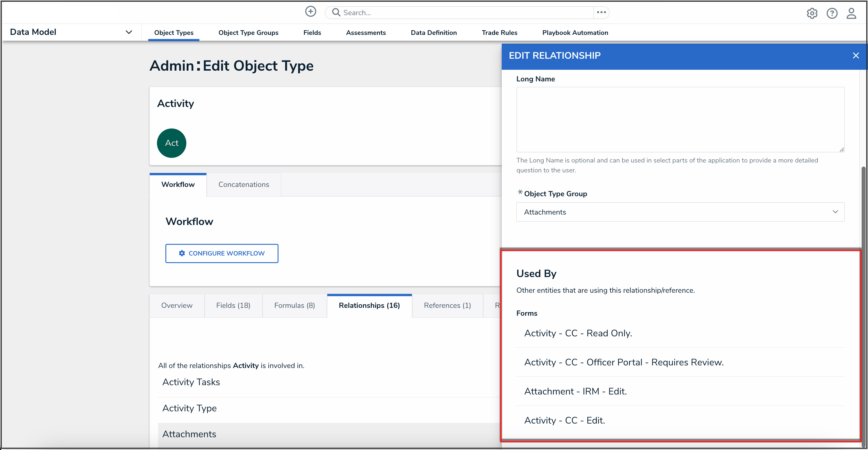Open the help question mark icon
The image size is (868, 450).
pyautogui.click(x=832, y=13)
